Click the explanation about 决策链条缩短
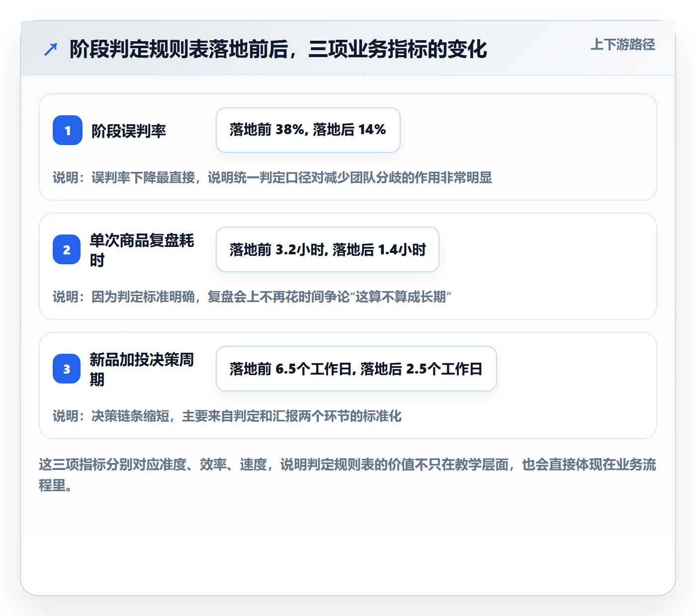Image resolution: width=696 pixels, height=616 pixels. click(227, 416)
